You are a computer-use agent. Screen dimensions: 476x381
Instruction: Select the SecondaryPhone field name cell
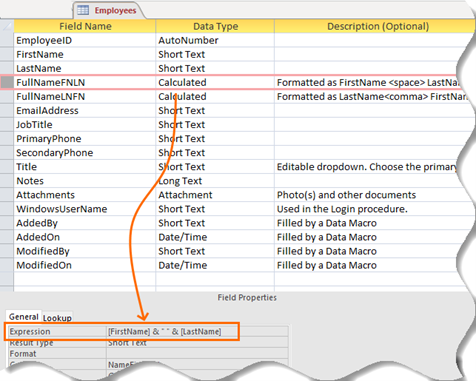pyautogui.click(x=85, y=153)
